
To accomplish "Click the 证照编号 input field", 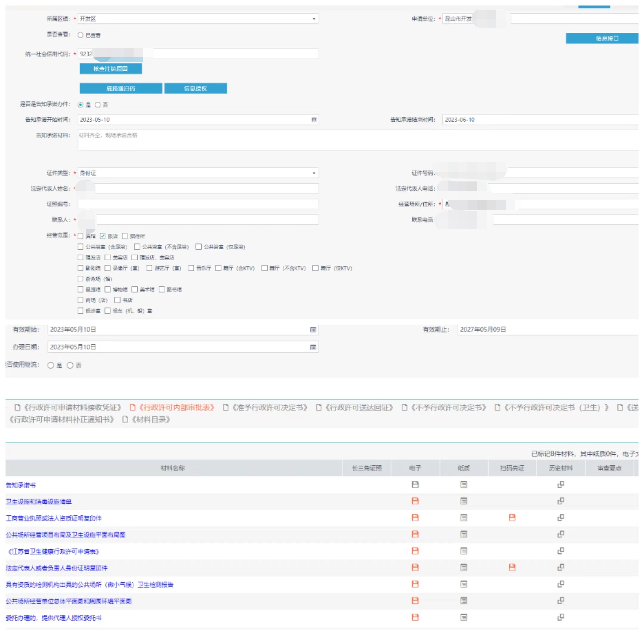I will point(198,204).
